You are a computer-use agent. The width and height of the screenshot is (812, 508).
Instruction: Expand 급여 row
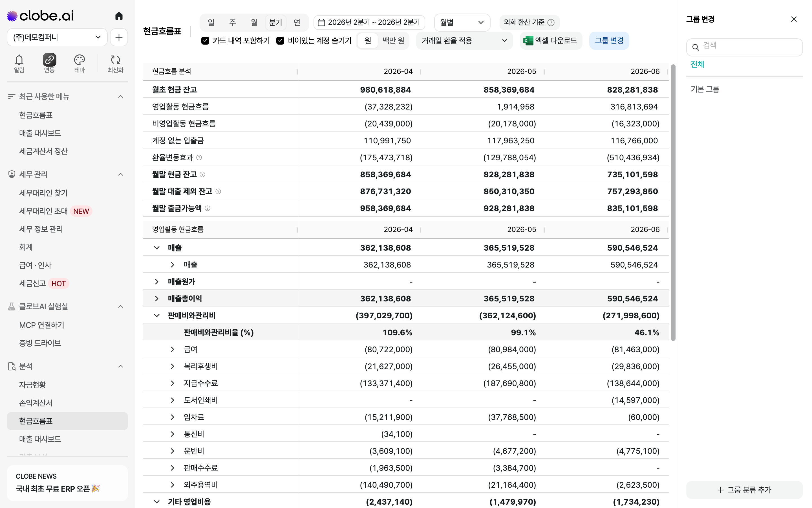[x=173, y=349]
